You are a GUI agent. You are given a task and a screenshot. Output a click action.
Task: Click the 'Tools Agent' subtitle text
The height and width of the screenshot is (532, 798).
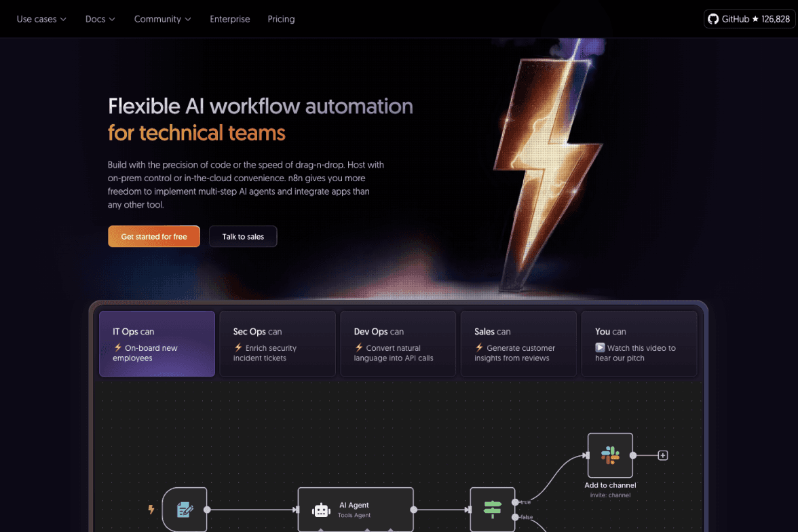click(x=354, y=515)
